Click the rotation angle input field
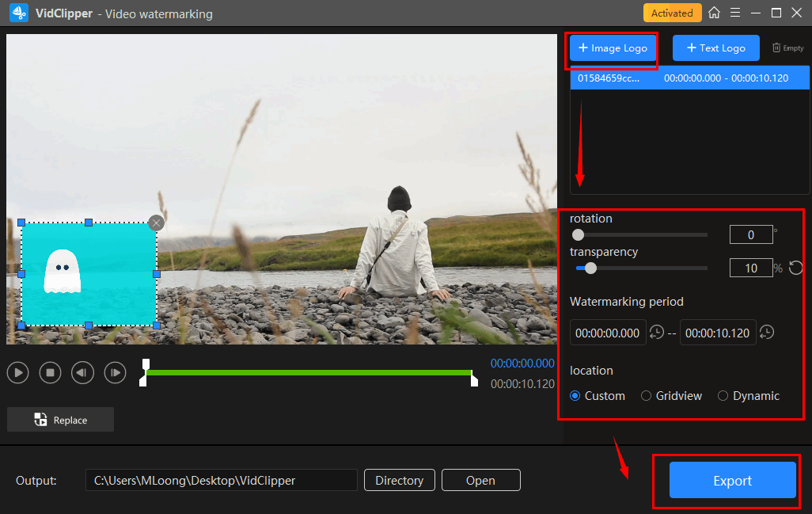Image resolution: width=812 pixels, height=514 pixels. (750, 234)
